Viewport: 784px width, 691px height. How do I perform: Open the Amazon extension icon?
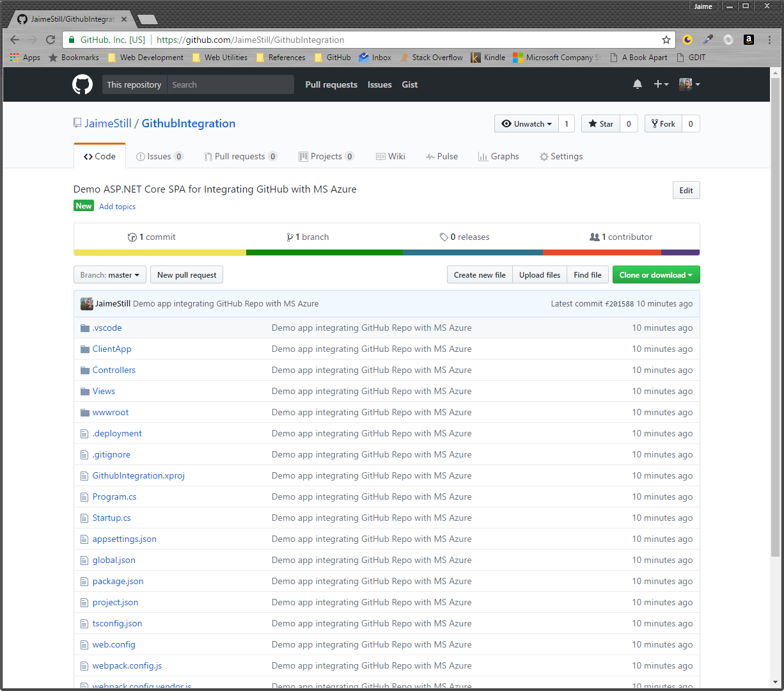coord(748,40)
